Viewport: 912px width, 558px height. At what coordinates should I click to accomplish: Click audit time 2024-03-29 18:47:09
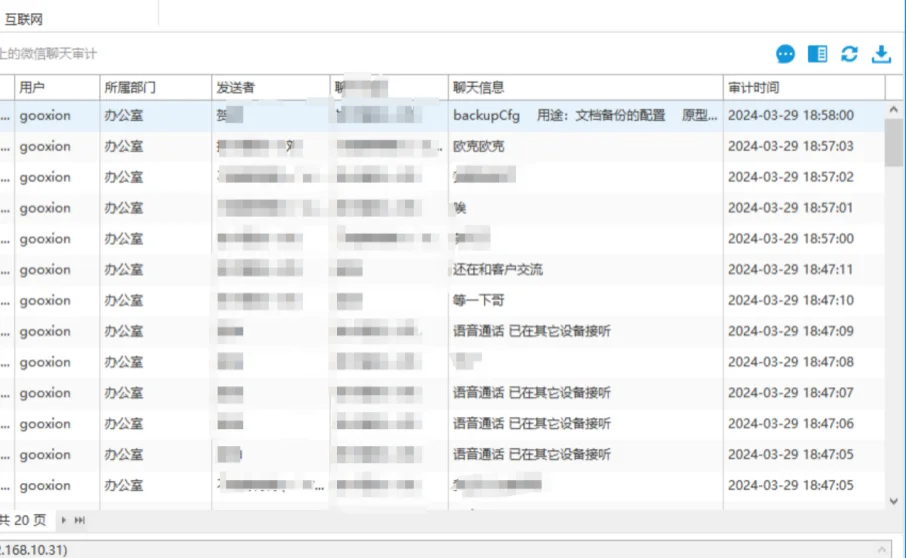coord(790,331)
